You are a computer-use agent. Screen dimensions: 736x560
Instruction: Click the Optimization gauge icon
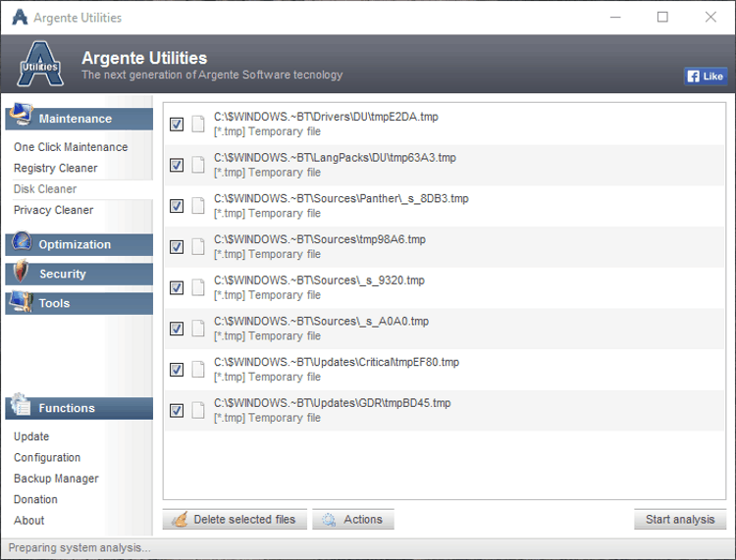pyautogui.click(x=22, y=241)
